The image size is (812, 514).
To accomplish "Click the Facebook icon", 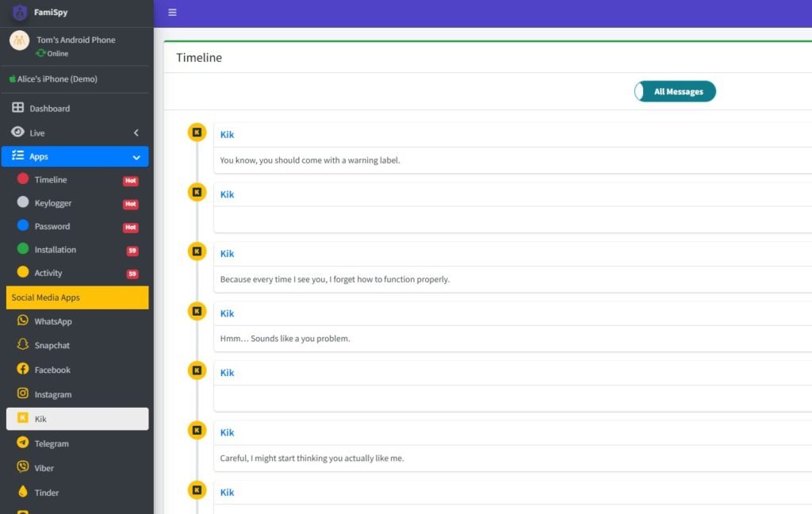I will coord(23,368).
